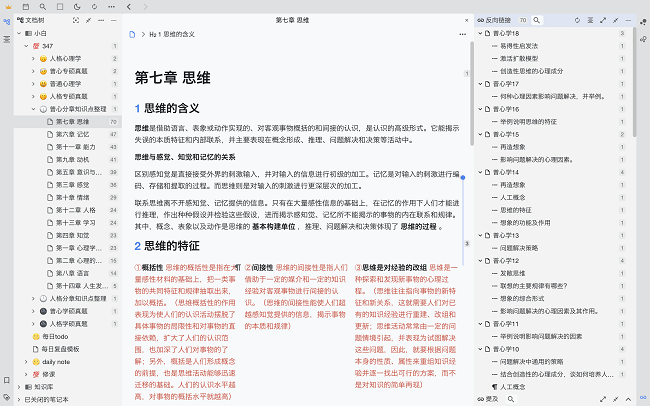Viewport: 650px width, 406px height.
Task: Open global search from top toolbar
Action: pos(43,7)
